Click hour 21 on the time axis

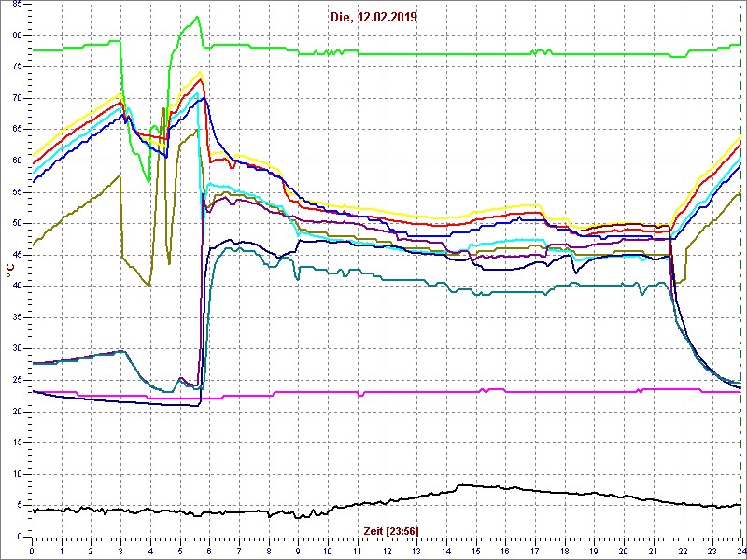pos(653,551)
